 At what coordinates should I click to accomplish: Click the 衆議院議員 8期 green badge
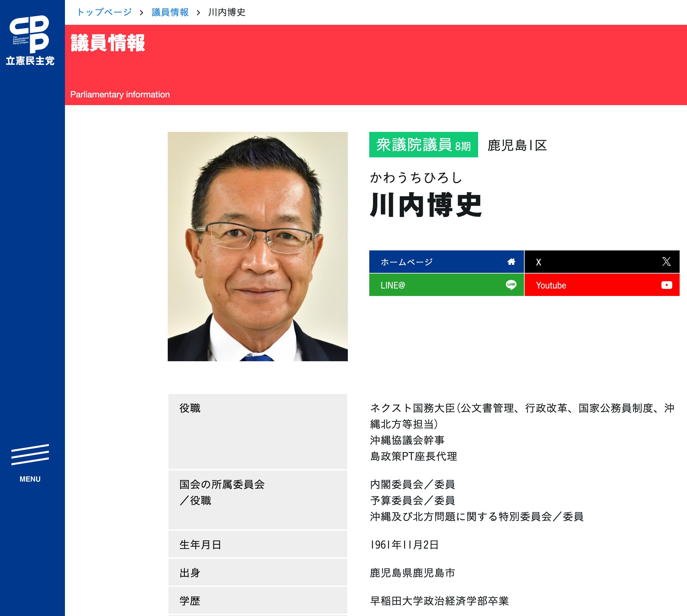423,145
